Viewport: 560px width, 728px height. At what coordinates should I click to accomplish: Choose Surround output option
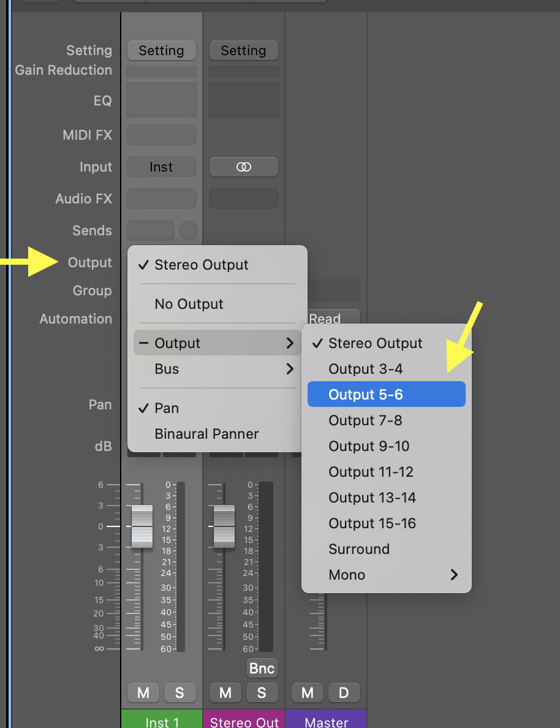pos(359,549)
